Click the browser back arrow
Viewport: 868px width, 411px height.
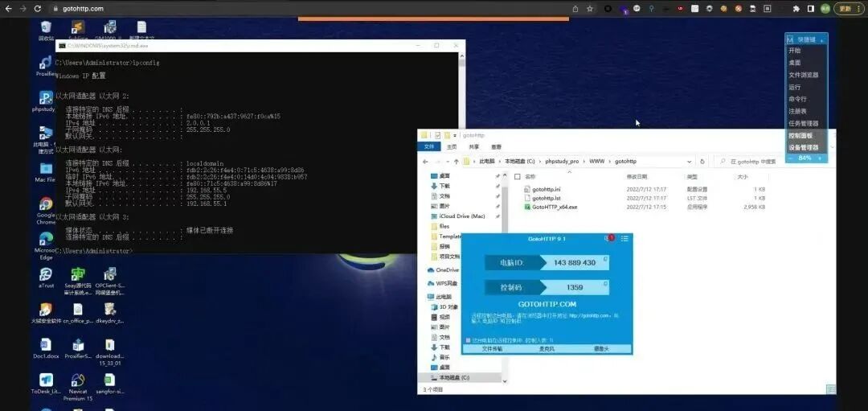pos(8,9)
